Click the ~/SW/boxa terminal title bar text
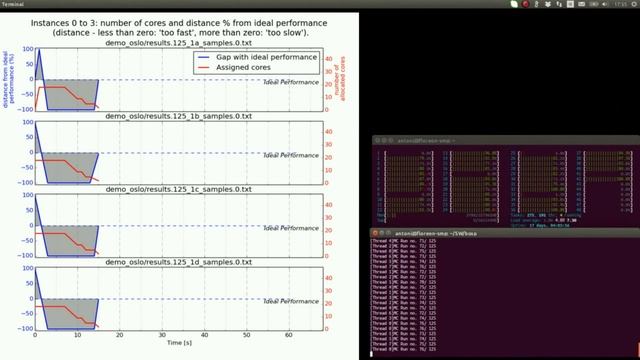 point(436,233)
